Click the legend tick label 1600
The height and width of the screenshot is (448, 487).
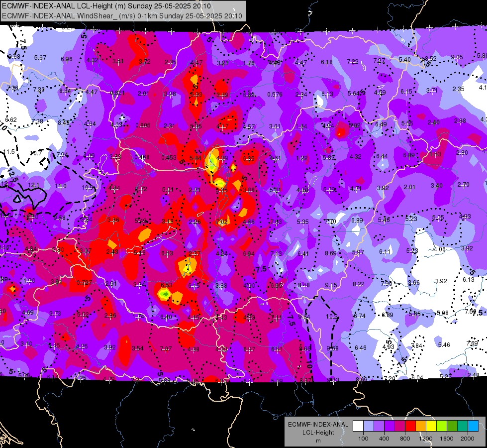tap(446, 439)
